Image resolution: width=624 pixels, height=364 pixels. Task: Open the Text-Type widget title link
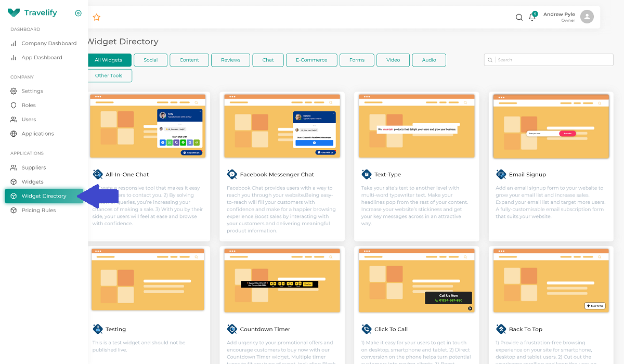pyautogui.click(x=388, y=175)
